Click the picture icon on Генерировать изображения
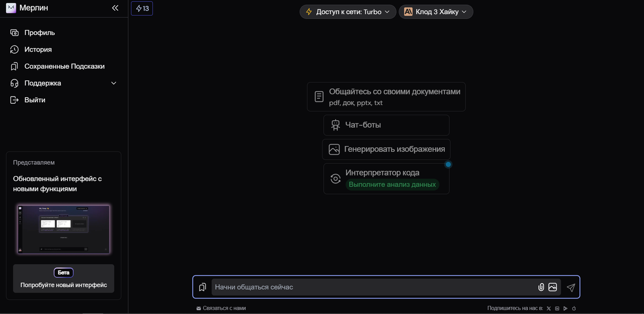 (x=334, y=149)
